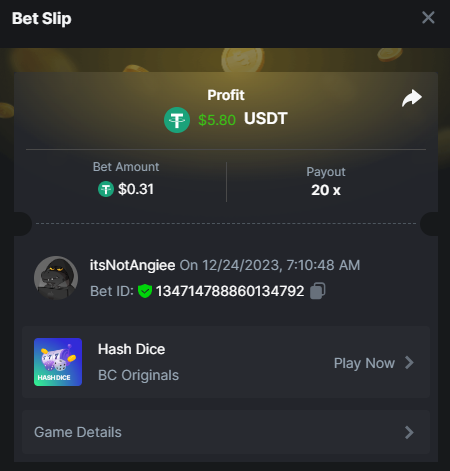Image resolution: width=450 pixels, height=471 pixels.
Task: Select the Bet ID number 1347147888860134792
Action: (230, 291)
